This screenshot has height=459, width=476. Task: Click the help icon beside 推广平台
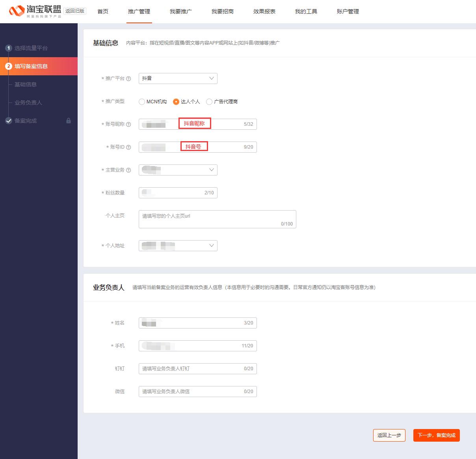tap(129, 78)
